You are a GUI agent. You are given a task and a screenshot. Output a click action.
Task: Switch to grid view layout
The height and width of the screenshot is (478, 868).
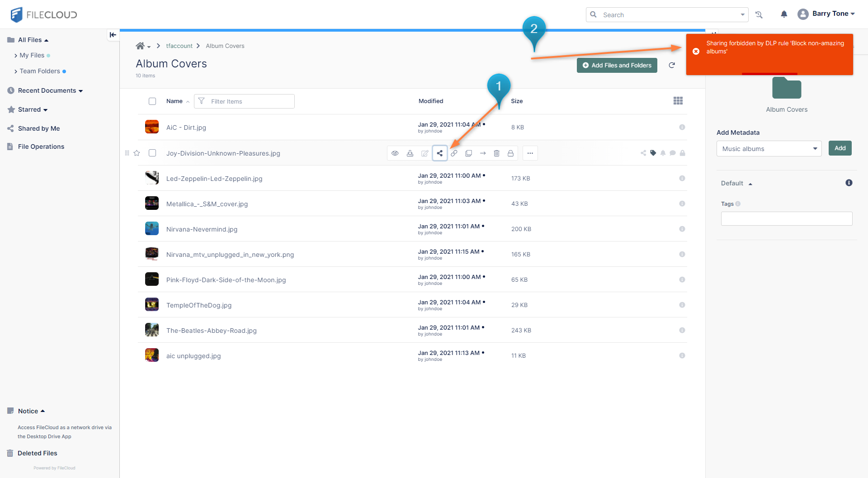[678, 101]
